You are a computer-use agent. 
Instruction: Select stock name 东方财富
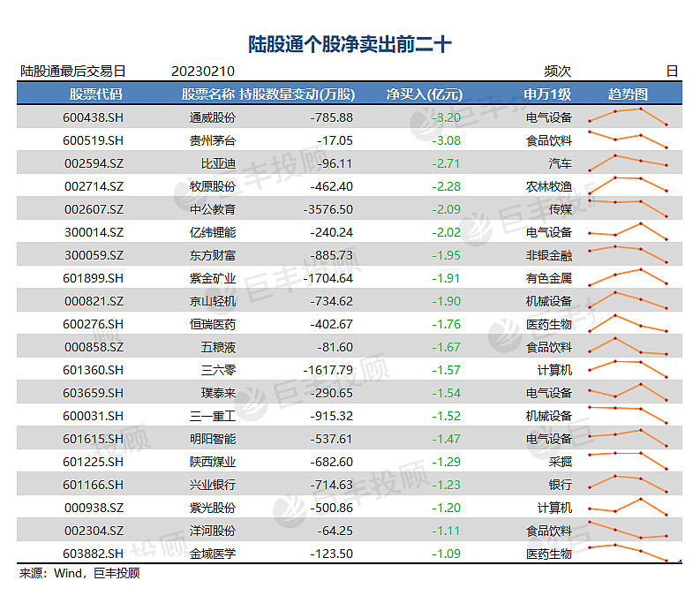tap(213, 255)
